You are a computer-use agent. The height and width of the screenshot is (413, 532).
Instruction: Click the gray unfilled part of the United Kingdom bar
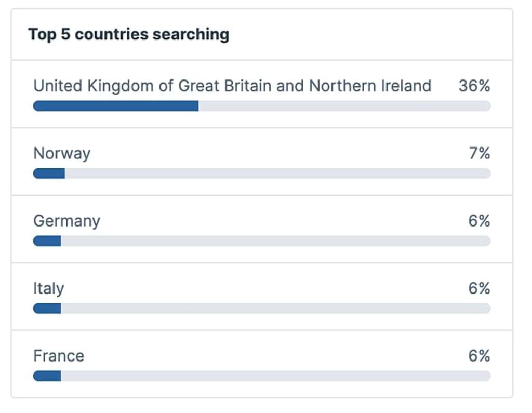[x=344, y=106]
